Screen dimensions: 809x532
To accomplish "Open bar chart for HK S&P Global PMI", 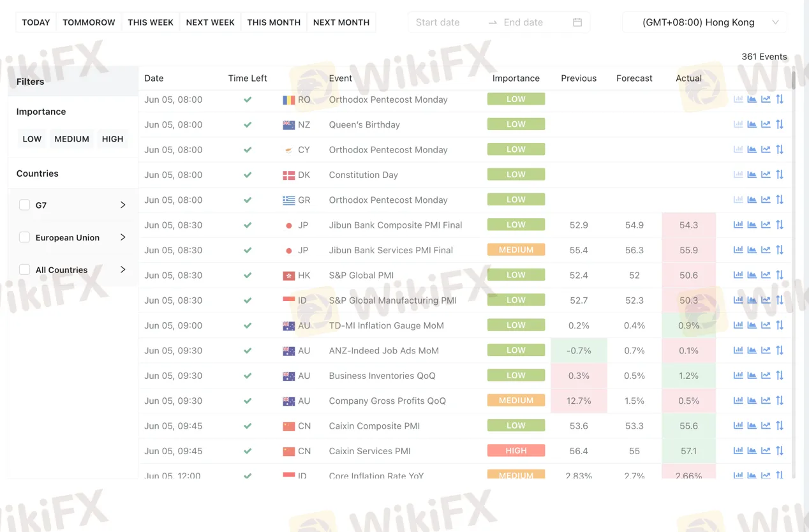I will [x=738, y=275].
